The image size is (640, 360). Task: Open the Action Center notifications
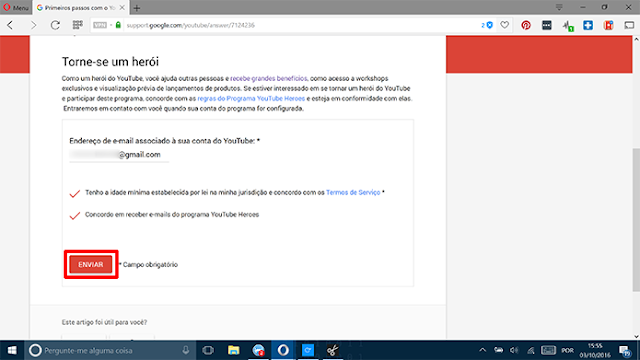pos(625,351)
